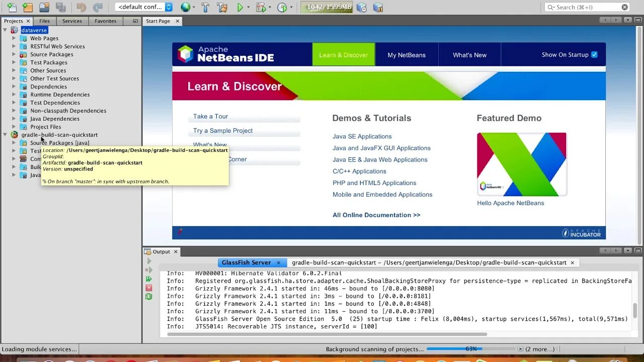Click the Open Project toolbar icon

point(44,7)
